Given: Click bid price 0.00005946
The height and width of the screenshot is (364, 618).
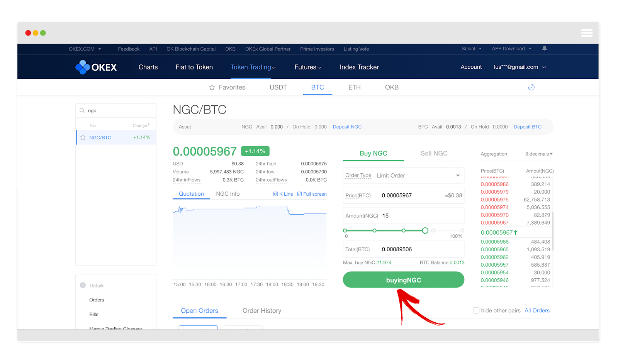Looking at the screenshot, I should pyautogui.click(x=494, y=280).
